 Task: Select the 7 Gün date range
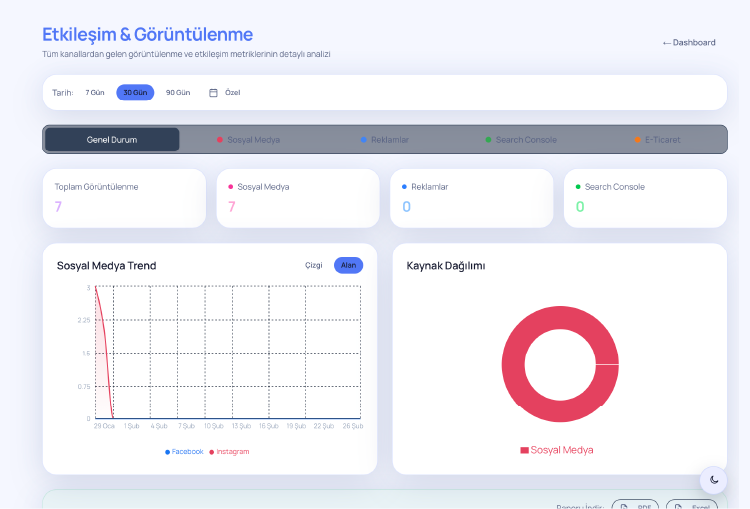coord(95,93)
